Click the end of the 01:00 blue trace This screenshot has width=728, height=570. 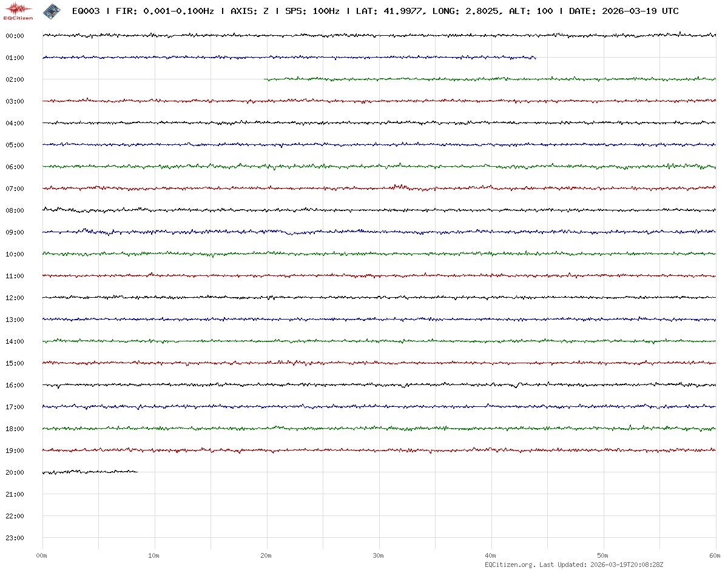[x=535, y=58]
